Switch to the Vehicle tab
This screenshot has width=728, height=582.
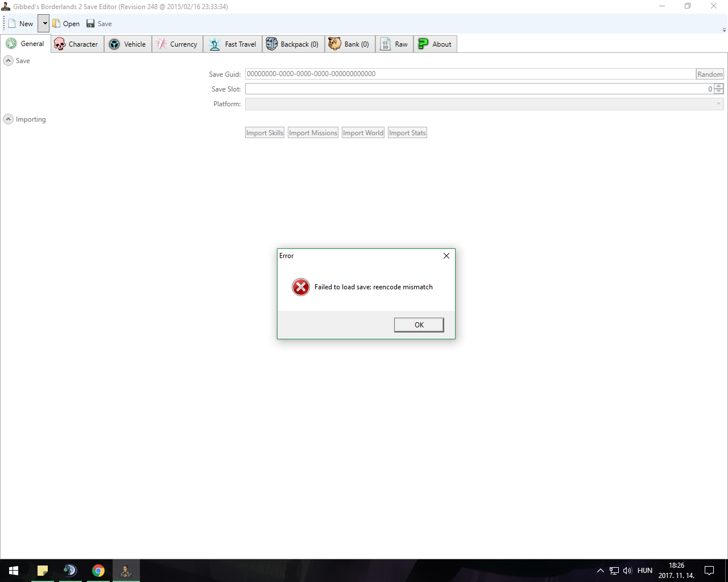[128, 44]
